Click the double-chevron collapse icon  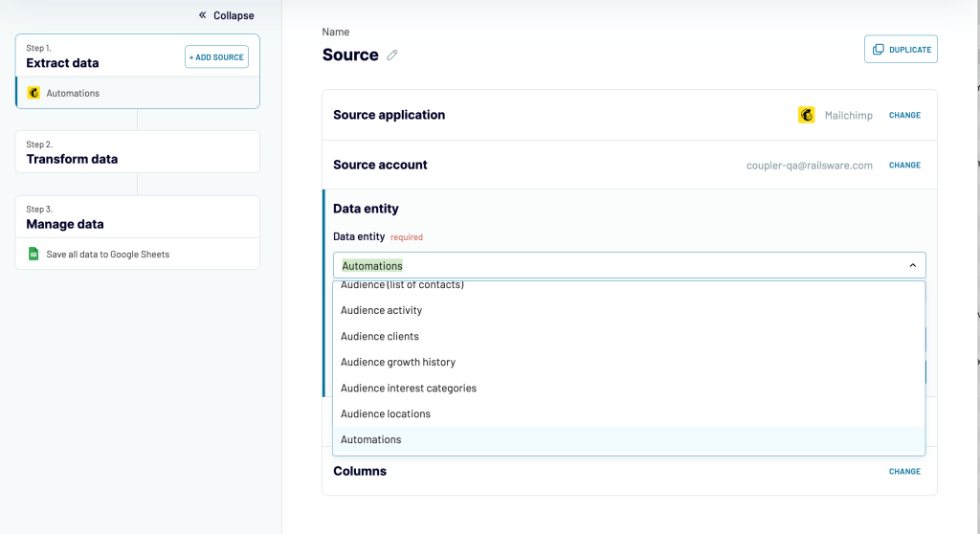[203, 15]
